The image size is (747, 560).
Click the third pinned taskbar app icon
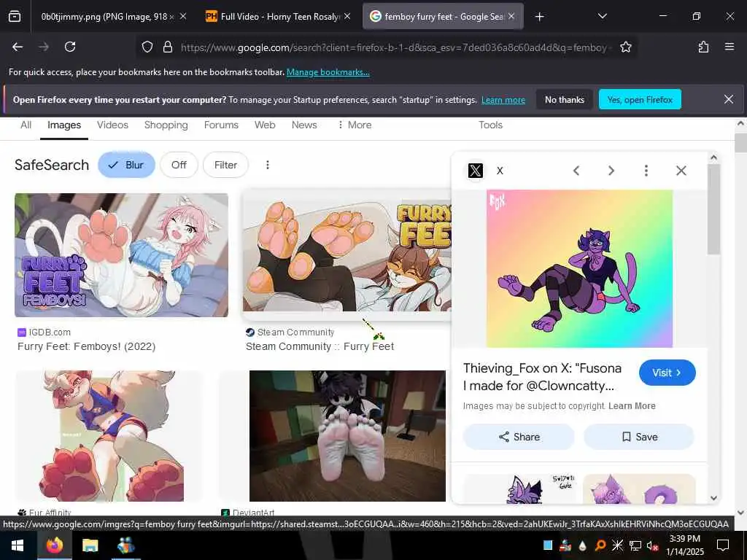coord(125,545)
